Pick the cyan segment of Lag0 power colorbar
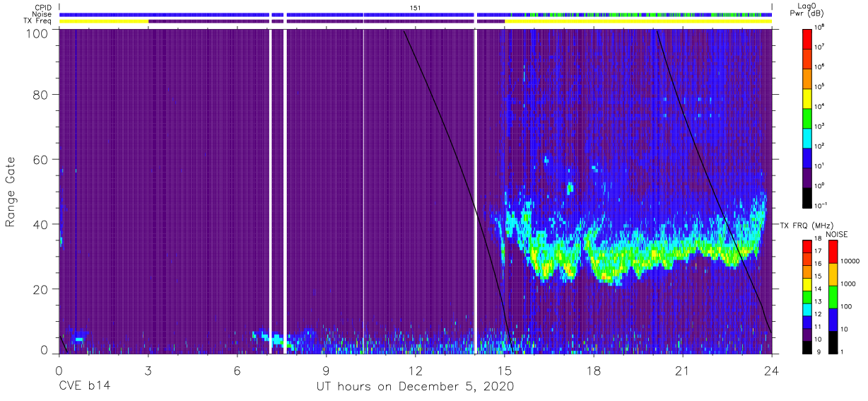 [x=807, y=136]
